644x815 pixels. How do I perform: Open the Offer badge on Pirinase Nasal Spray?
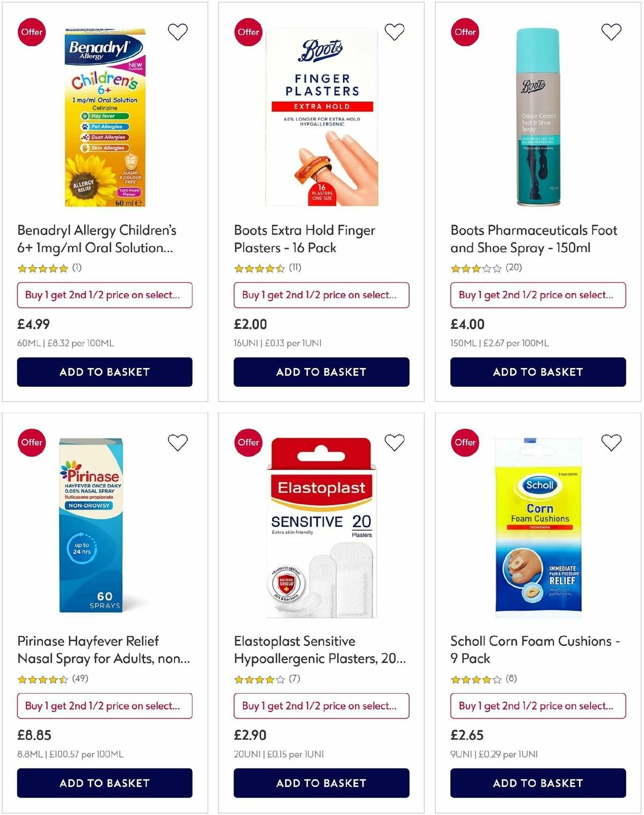[x=32, y=442]
